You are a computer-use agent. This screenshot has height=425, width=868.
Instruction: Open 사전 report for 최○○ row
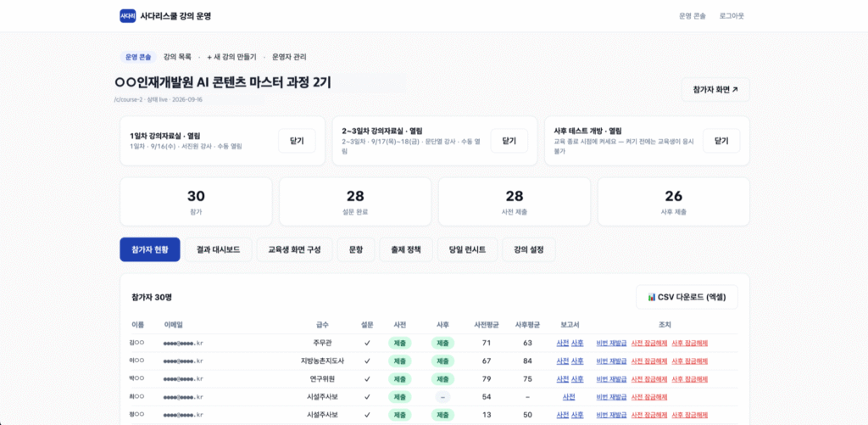(x=569, y=397)
